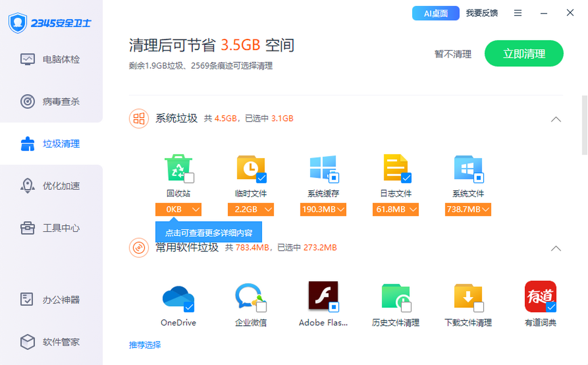Select the 垃圾清理 tab
This screenshot has width=588, height=365.
tap(51, 144)
